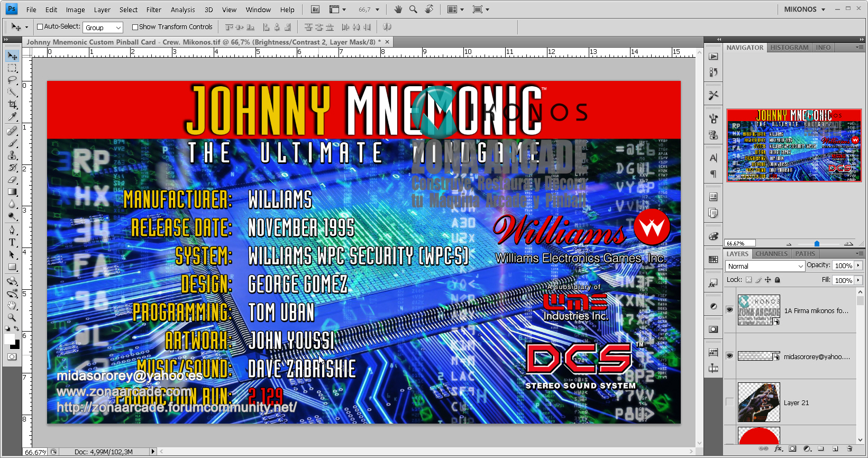Open the Normal blend mode dropdown
868x458 pixels.
click(x=765, y=266)
